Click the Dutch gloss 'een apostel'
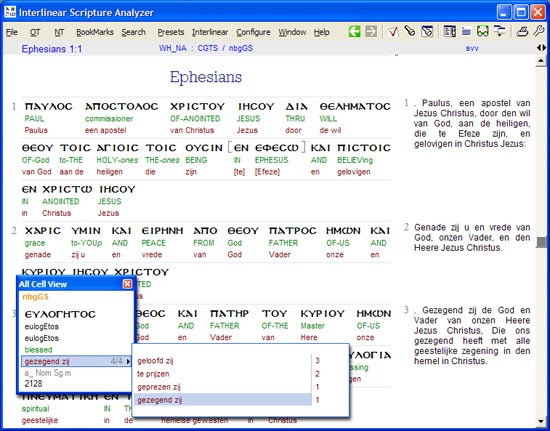The width and height of the screenshot is (550, 431). point(105,130)
